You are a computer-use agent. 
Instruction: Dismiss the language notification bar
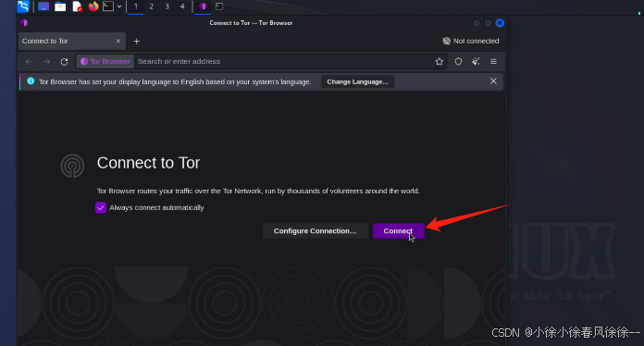pyautogui.click(x=493, y=81)
